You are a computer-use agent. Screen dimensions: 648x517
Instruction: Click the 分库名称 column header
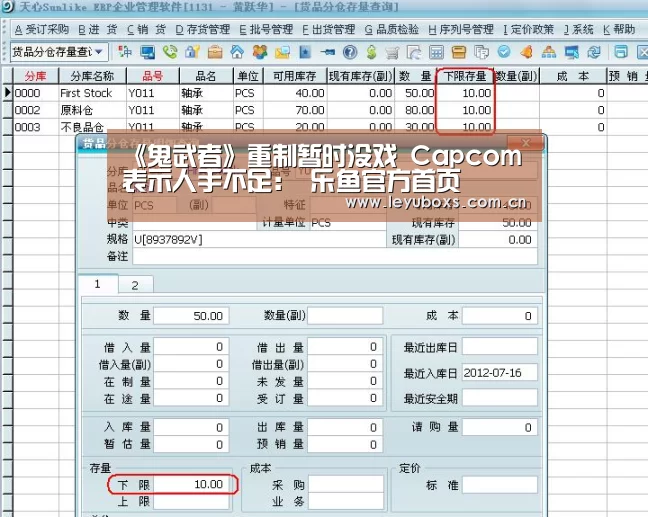[x=92, y=76]
